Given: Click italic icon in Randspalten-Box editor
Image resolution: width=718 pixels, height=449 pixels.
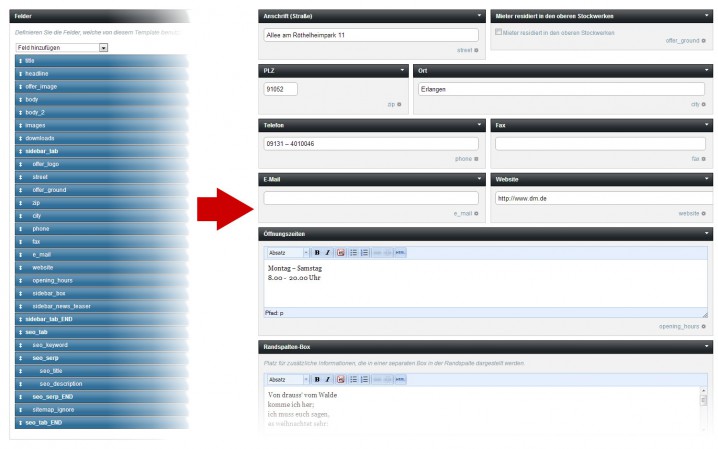Looking at the screenshot, I should (327, 380).
